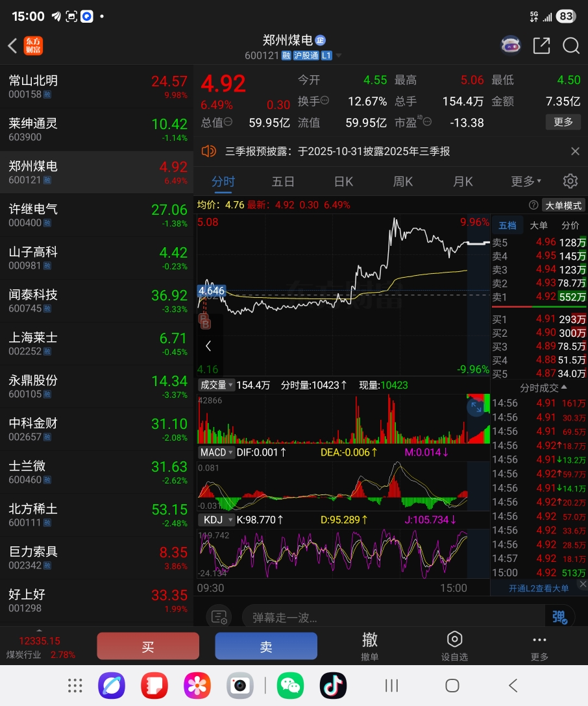Tap the 买1 4.91 order row

pos(539,319)
